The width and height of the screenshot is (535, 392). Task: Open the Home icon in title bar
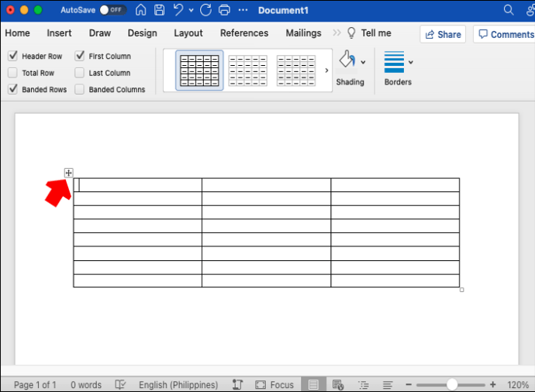coord(140,10)
